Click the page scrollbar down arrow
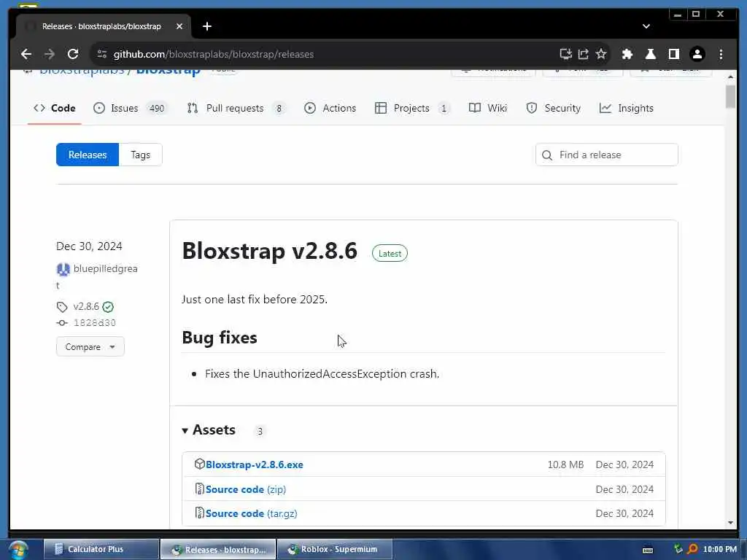Viewport: 747px width, 560px height. coord(731,523)
